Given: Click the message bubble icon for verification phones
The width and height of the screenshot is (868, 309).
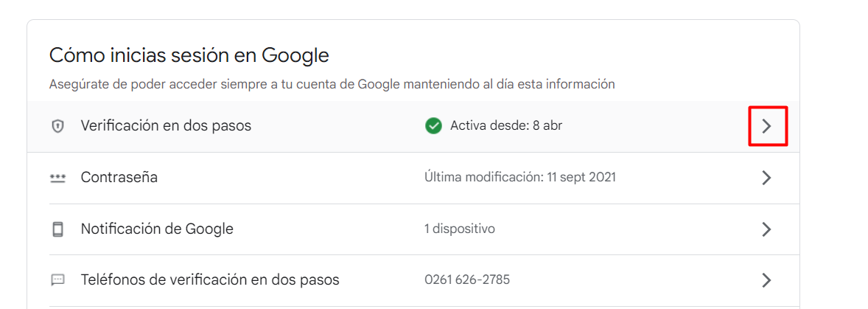Looking at the screenshot, I should [x=57, y=280].
